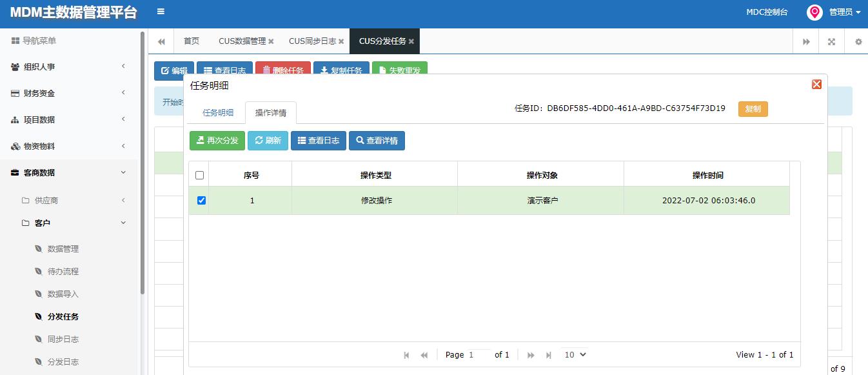Click the fullscreen expand icon on the tab bar
Viewport: 868px width, 375px height.
click(x=831, y=41)
